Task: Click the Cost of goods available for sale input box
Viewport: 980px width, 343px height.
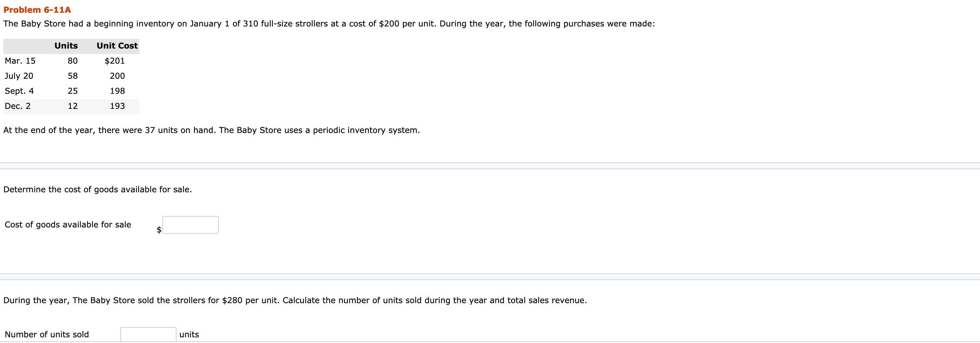Action: (190, 225)
